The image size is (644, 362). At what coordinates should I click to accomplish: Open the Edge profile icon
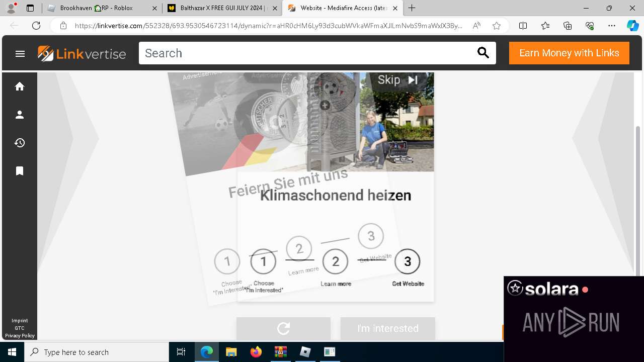(x=11, y=8)
